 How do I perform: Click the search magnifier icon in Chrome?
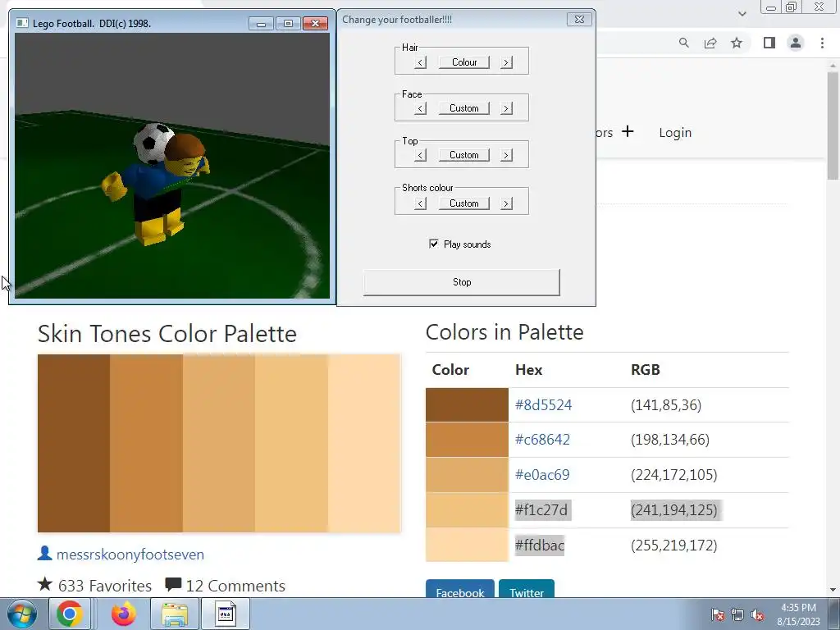pyautogui.click(x=684, y=43)
